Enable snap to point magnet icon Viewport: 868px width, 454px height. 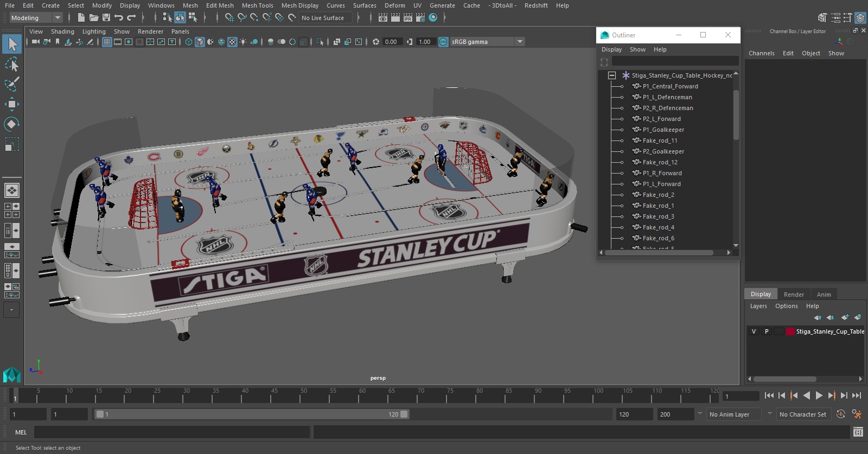click(x=254, y=18)
